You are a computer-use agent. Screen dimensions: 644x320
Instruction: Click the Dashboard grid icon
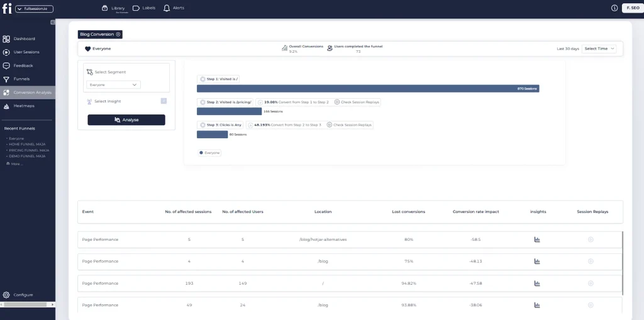[x=6, y=39]
